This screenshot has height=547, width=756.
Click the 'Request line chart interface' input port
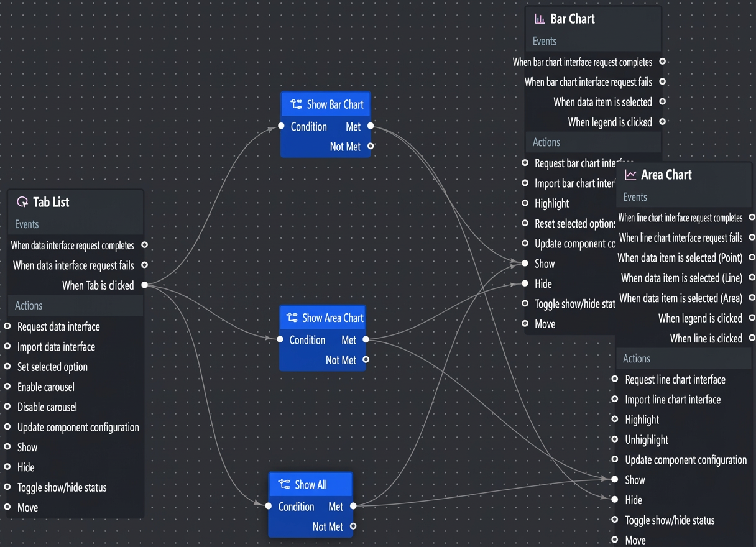click(615, 379)
